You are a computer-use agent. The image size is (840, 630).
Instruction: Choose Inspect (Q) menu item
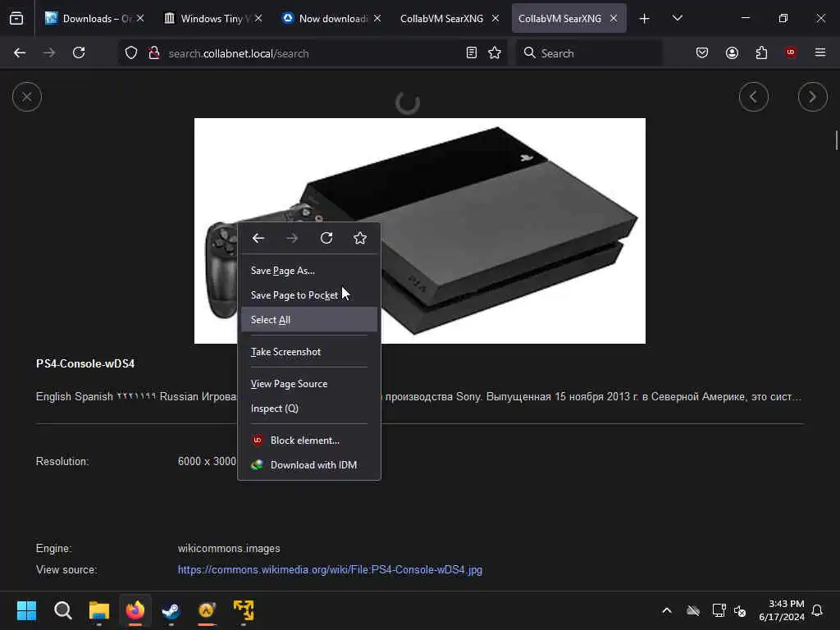(309, 409)
